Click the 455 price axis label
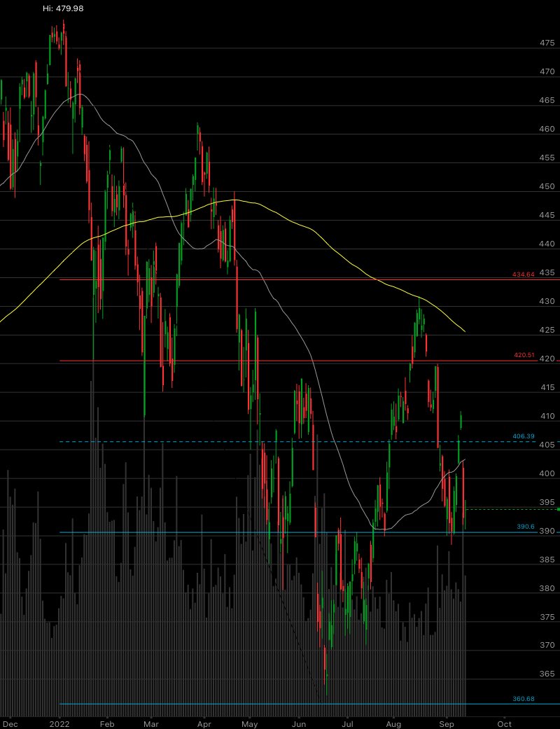Viewport: 560px width, 729px height. tap(547, 158)
